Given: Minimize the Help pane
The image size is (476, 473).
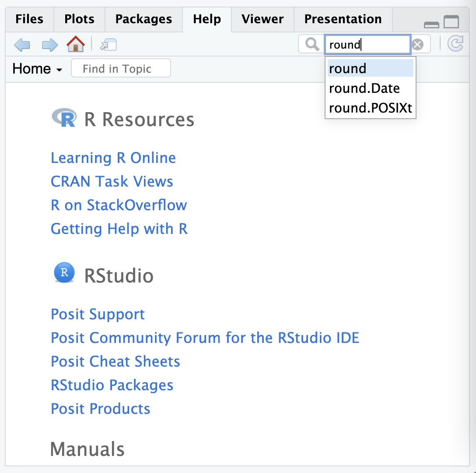Looking at the screenshot, I should [x=431, y=25].
